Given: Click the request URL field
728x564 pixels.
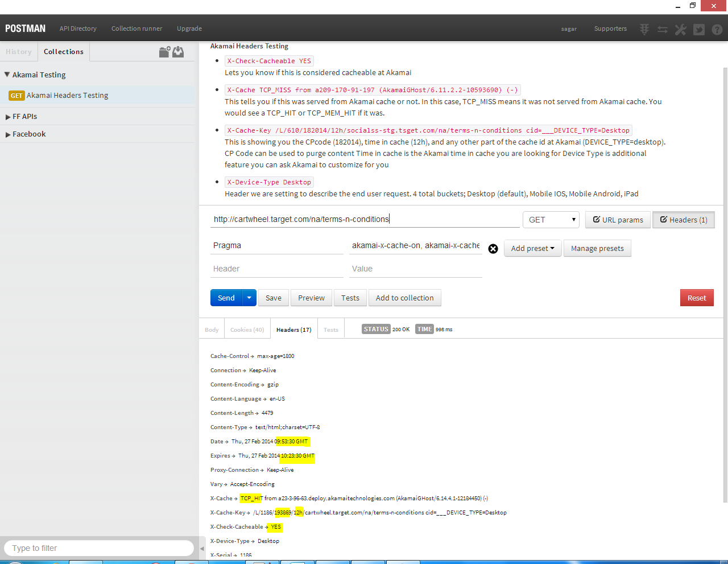Looking at the screenshot, I should click(365, 219).
